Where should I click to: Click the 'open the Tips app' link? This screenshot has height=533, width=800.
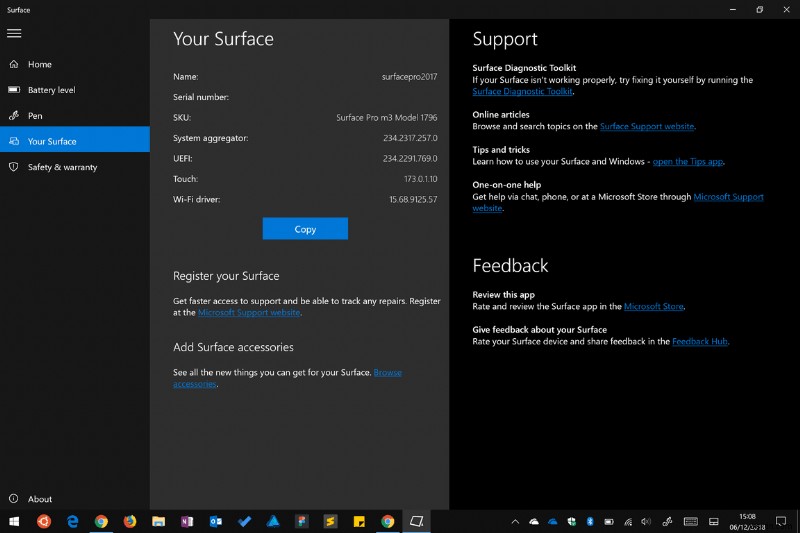(687, 162)
